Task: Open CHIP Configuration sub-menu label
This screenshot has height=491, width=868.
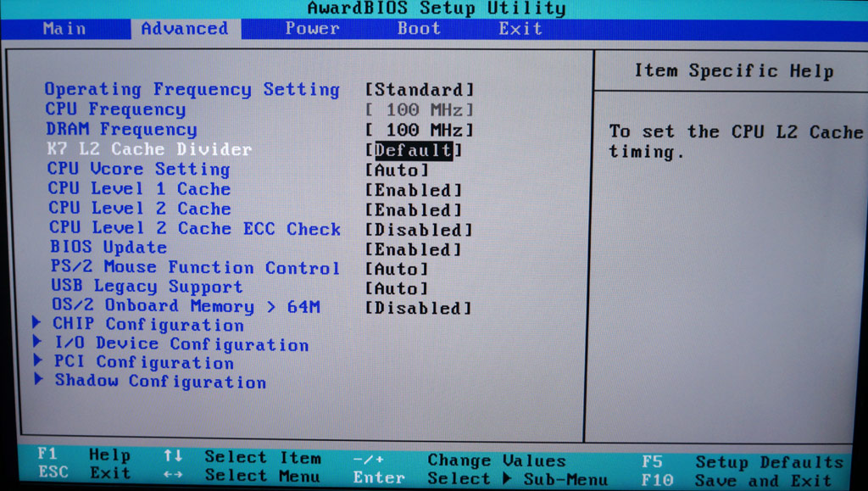Action: click(147, 324)
